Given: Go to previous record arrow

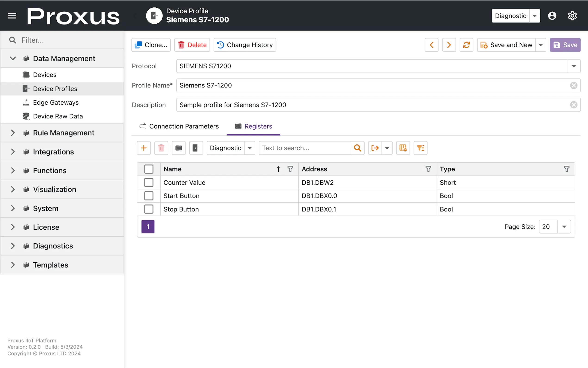Looking at the screenshot, I should click(x=432, y=45).
